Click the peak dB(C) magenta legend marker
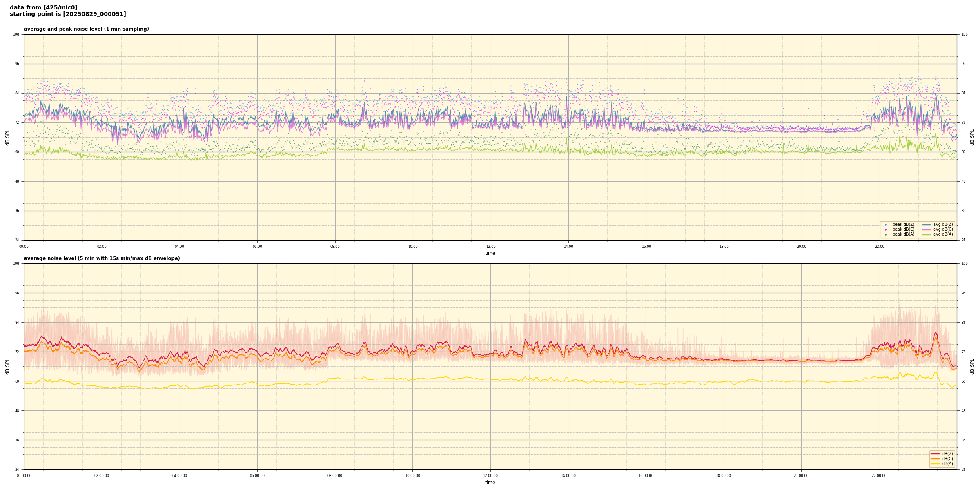Screen dimensions: 980x490 coord(886,229)
